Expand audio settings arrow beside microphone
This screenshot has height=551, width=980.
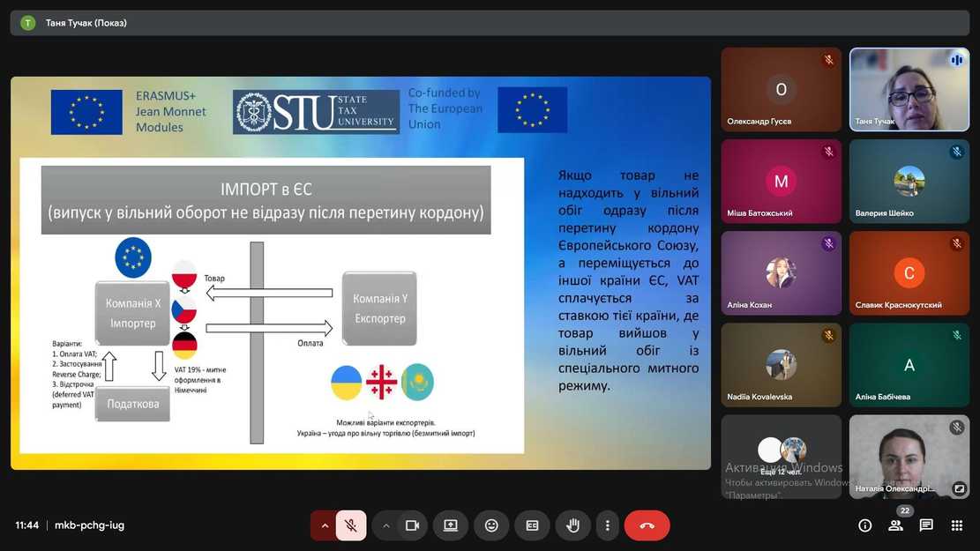(x=325, y=525)
